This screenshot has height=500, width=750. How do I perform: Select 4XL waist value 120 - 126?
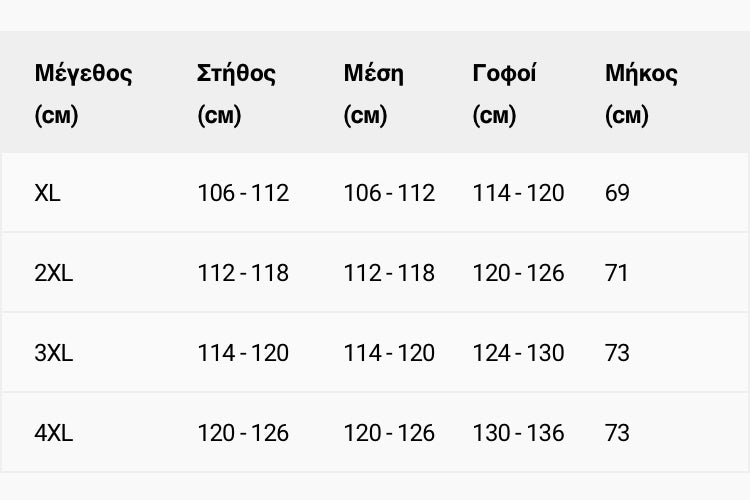(389, 433)
